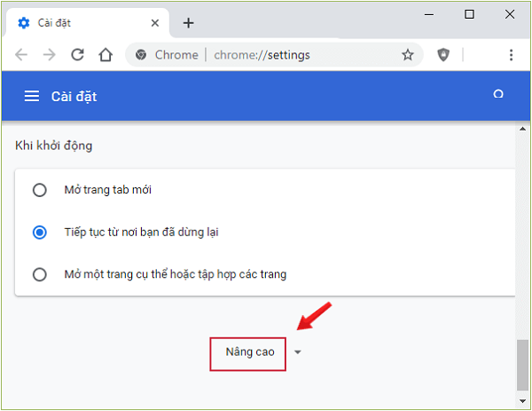Go forward with the forward arrow
Image resolution: width=532 pixels, height=411 pixels.
coord(50,55)
